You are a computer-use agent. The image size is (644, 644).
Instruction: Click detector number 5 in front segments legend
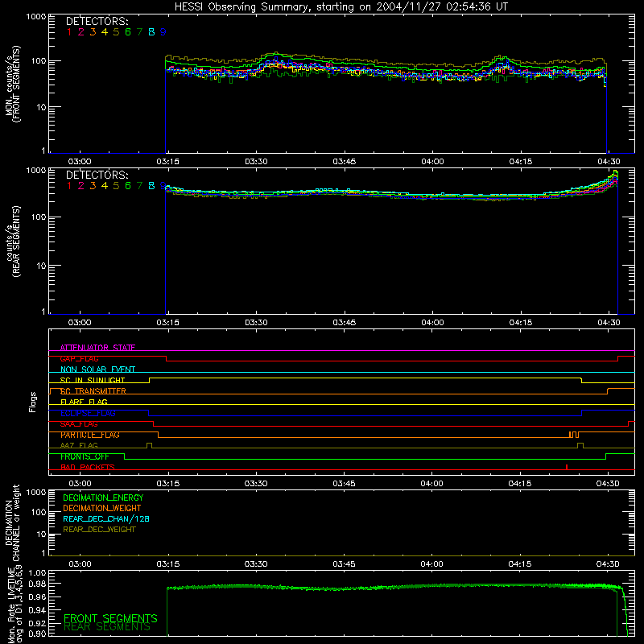(116, 32)
